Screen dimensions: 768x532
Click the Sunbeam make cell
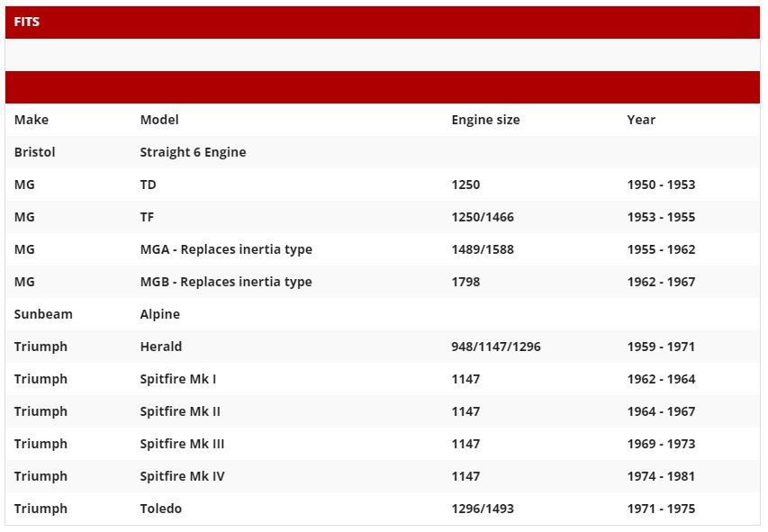point(43,313)
